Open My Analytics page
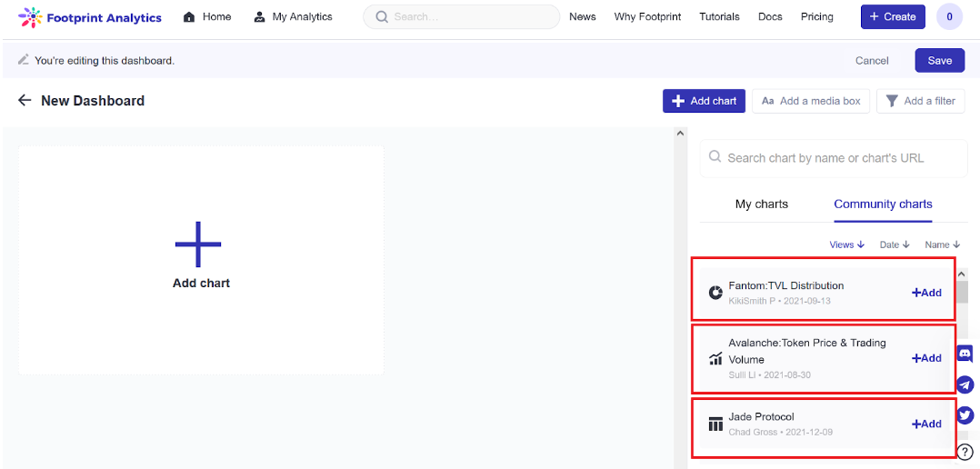 click(x=293, y=17)
